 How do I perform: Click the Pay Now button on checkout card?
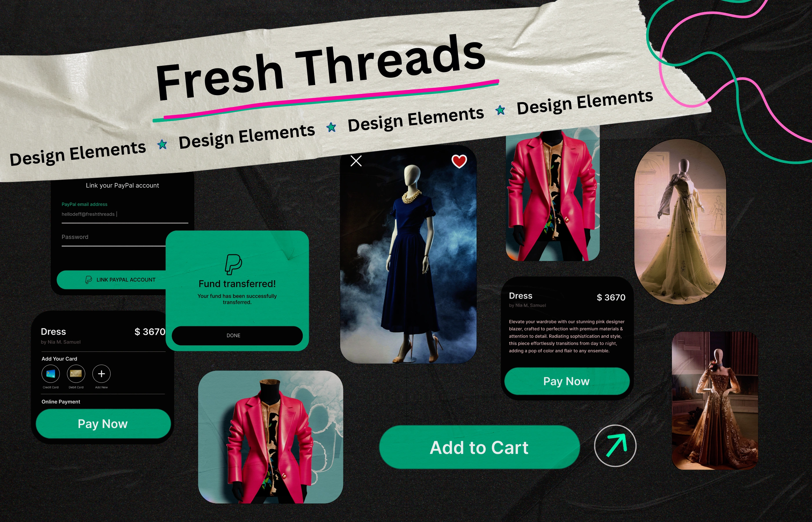tap(103, 424)
